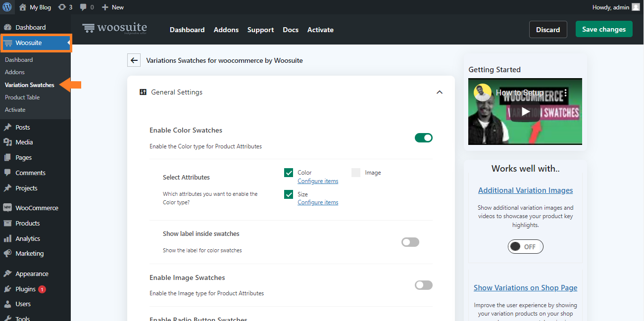Open Activate item in sidebar submenu
The height and width of the screenshot is (321, 644).
pos(15,110)
